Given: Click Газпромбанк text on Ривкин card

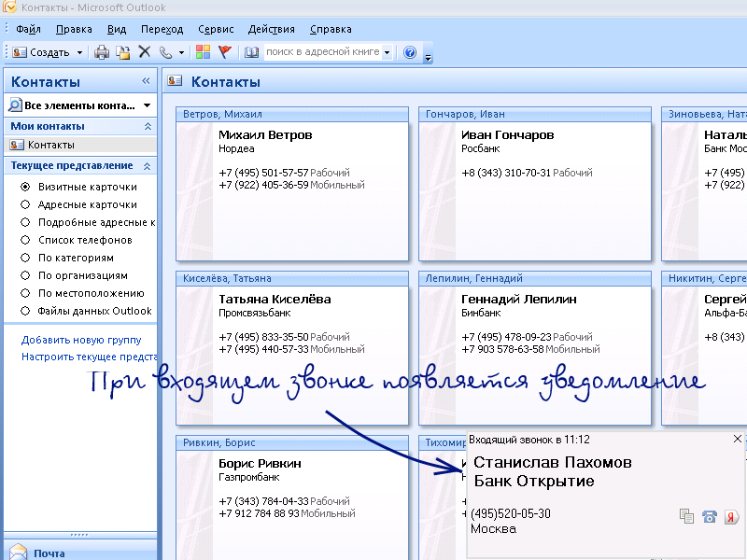Looking at the screenshot, I should pyautogui.click(x=249, y=477).
